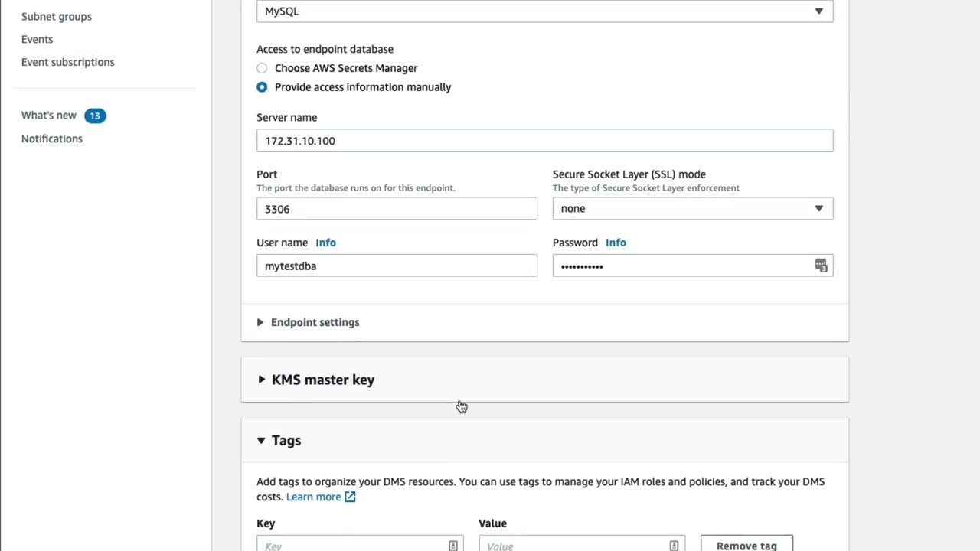
Task: Click the What's new badge showing 13
Action: click(x=95, y=116)
